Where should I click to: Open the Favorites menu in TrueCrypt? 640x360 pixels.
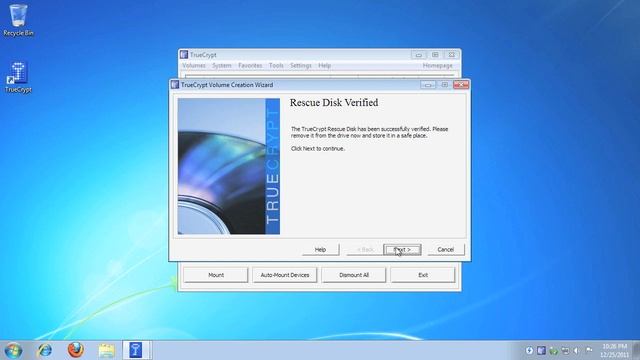[x=250, y=65]
